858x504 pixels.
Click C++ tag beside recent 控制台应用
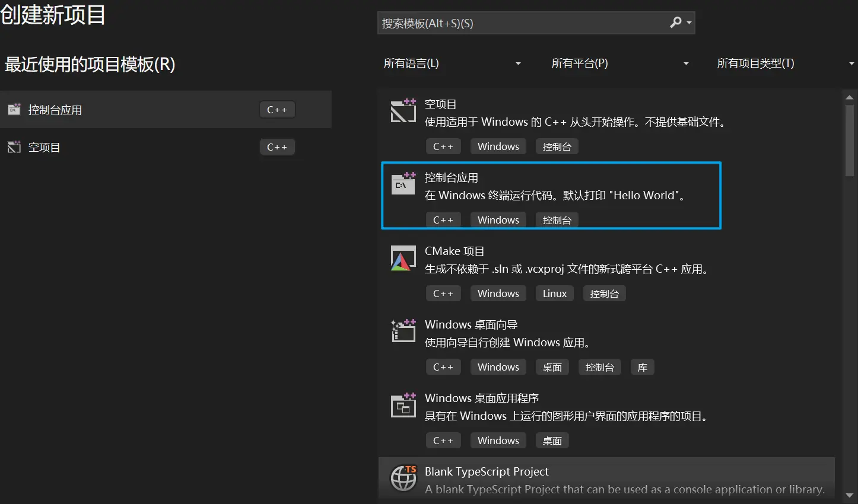[277, 110]
